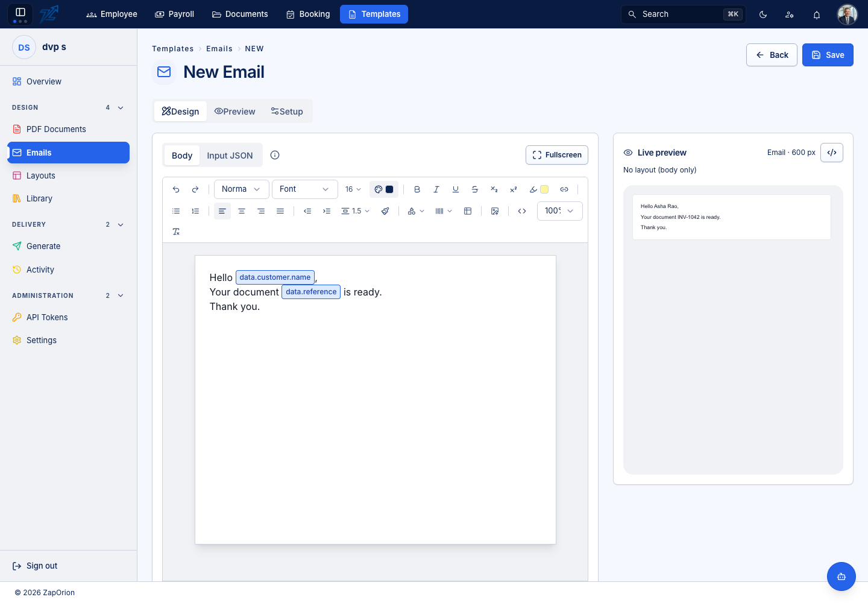Open the HTML source code view

tap(522, 211)
